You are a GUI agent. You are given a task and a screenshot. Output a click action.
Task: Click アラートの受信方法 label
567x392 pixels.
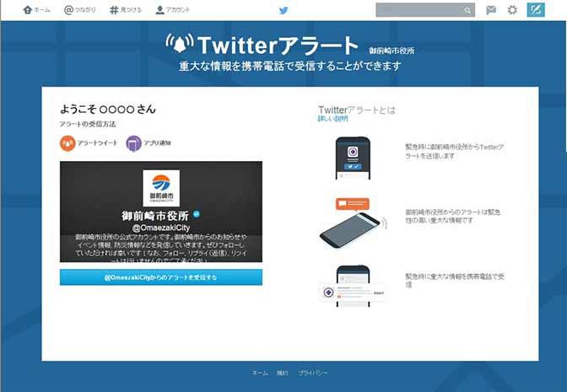[88, 124]
